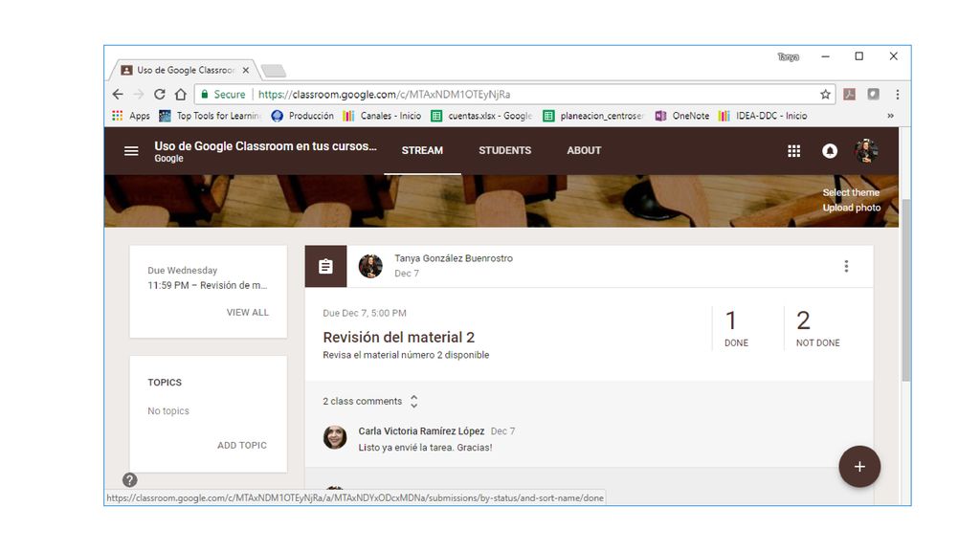980x551 pixels.
Task: Open a new browser tab
Action: point(273,71)
